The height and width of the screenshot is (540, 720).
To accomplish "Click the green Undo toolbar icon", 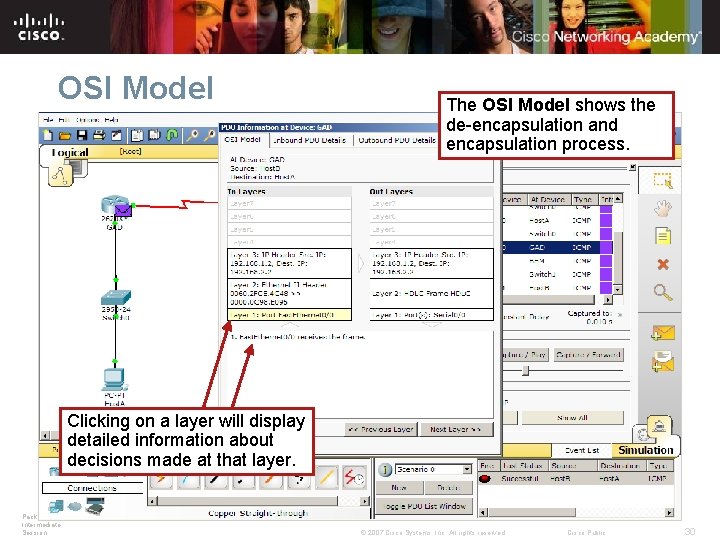I will point(172,135).
